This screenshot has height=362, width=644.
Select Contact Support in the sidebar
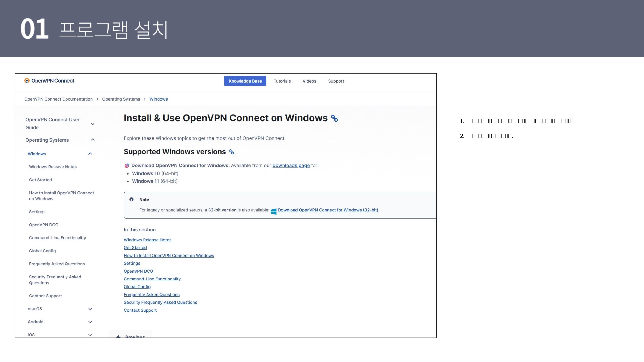(45, 296)
